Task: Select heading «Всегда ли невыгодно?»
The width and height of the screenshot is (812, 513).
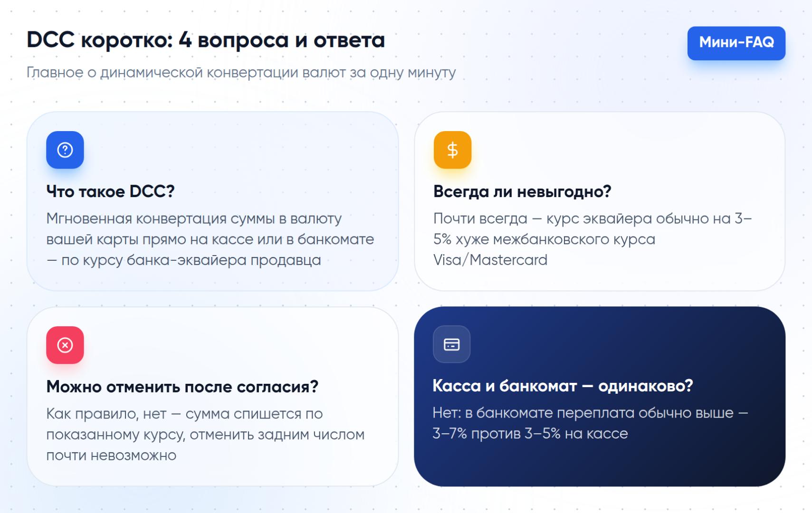Action: [x=522, y=191]
